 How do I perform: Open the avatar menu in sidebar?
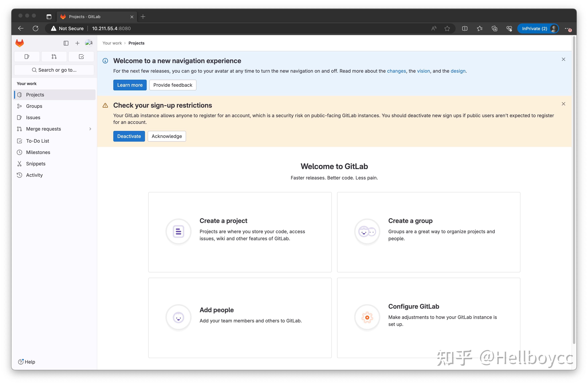click(89, 43)
